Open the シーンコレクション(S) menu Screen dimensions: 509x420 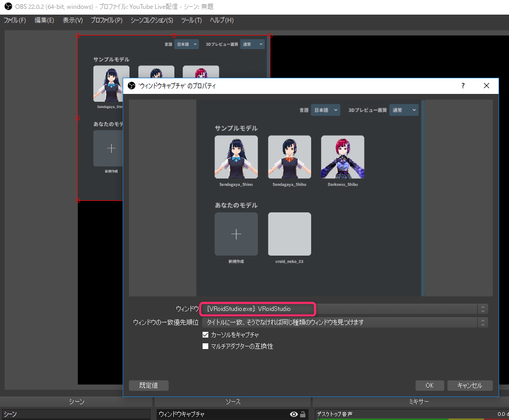(x=151, y=20)
